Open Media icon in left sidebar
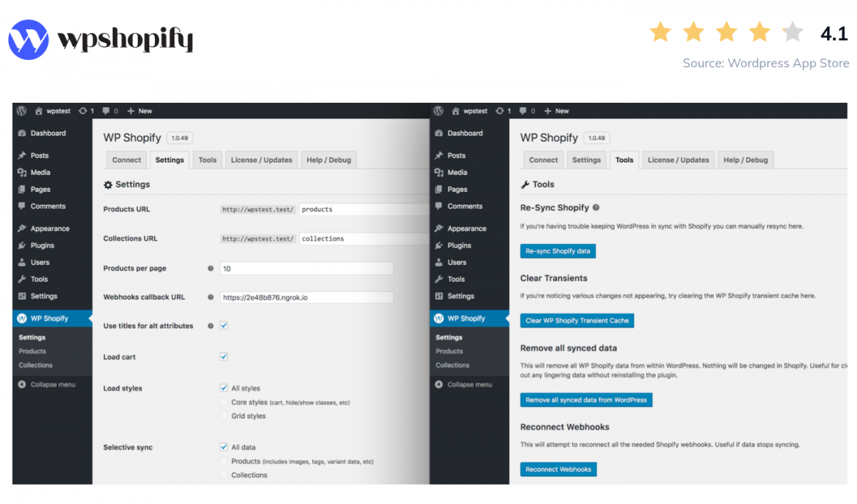Viewport: 857px width, 504px height. coord(22,172)
